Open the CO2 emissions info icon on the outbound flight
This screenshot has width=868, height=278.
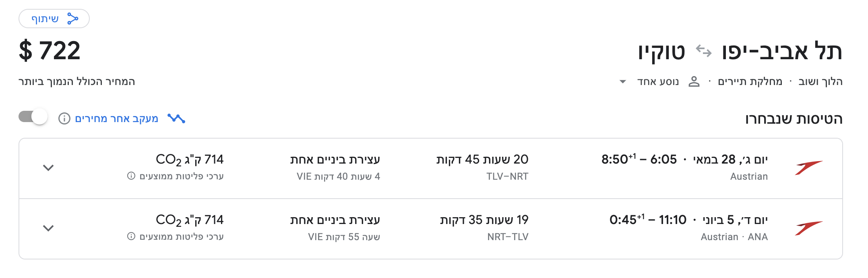[x=131, y=176]
